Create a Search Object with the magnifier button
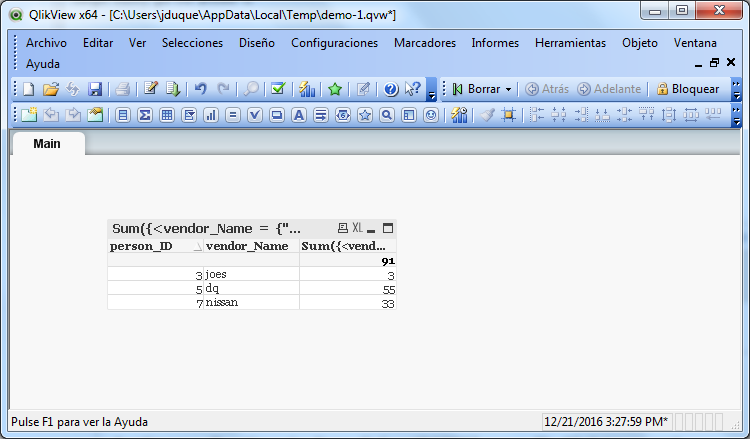Image resolution: width=750 pixels, height=439 pixels. coord(387,115)
